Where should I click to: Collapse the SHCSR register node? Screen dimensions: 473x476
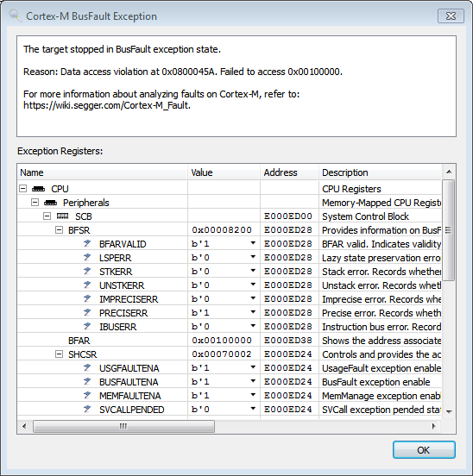tap(59, 354)
